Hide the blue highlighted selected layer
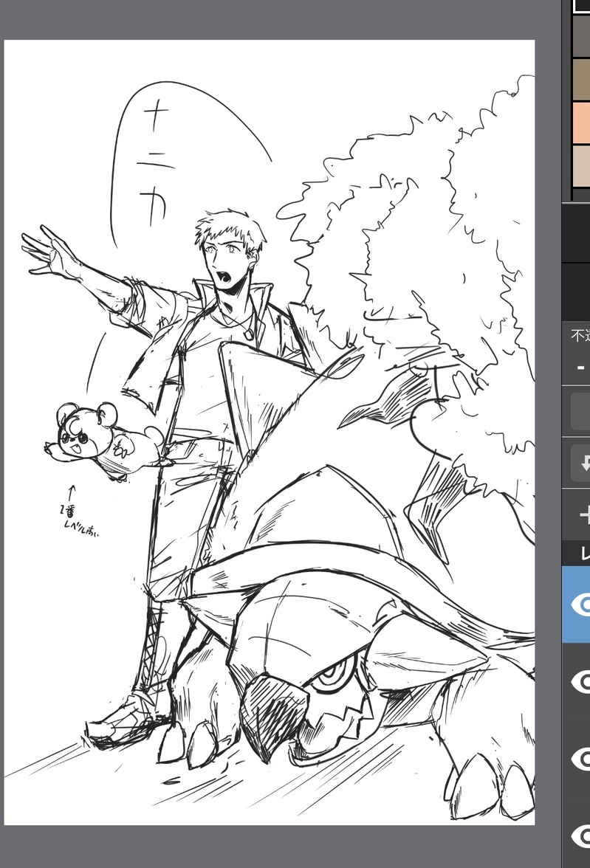590x868 pixels. [580, 605]
